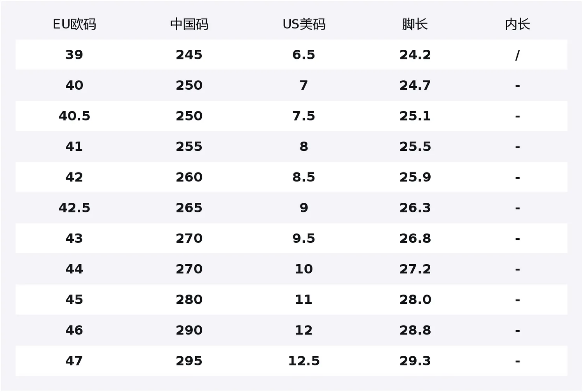583x392 pixels.
Task: Click China size 245 cell
Action: [189, 55]
